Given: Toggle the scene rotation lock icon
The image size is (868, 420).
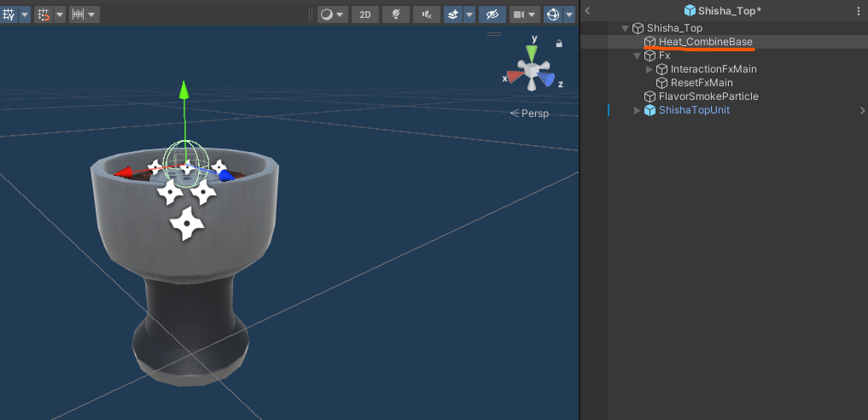Looking at the screenshot, I should (x=559, y=44).
